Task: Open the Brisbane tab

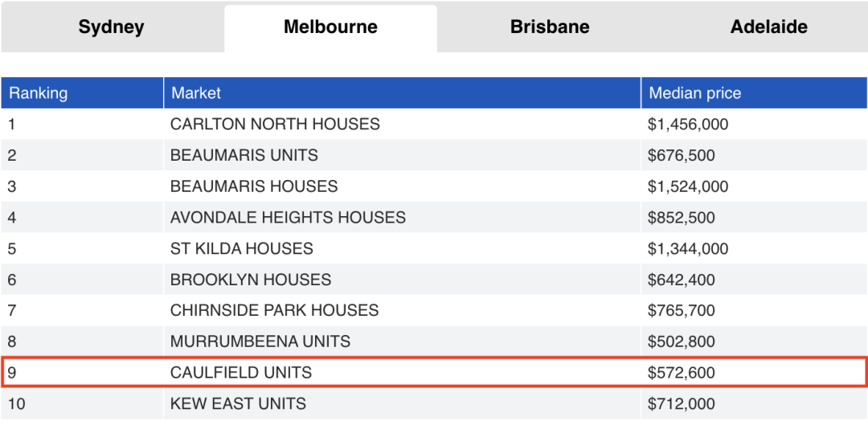Action: click(550, 27)
